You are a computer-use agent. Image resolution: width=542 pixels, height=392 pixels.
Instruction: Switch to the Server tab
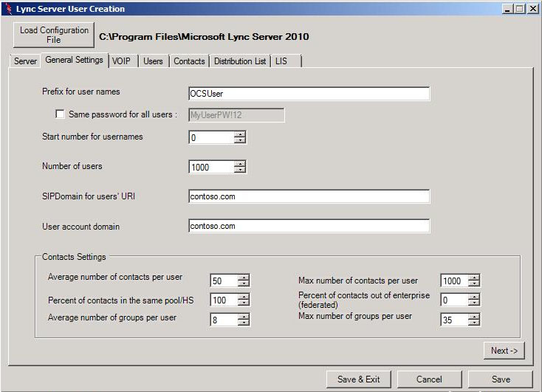[25, 61]
